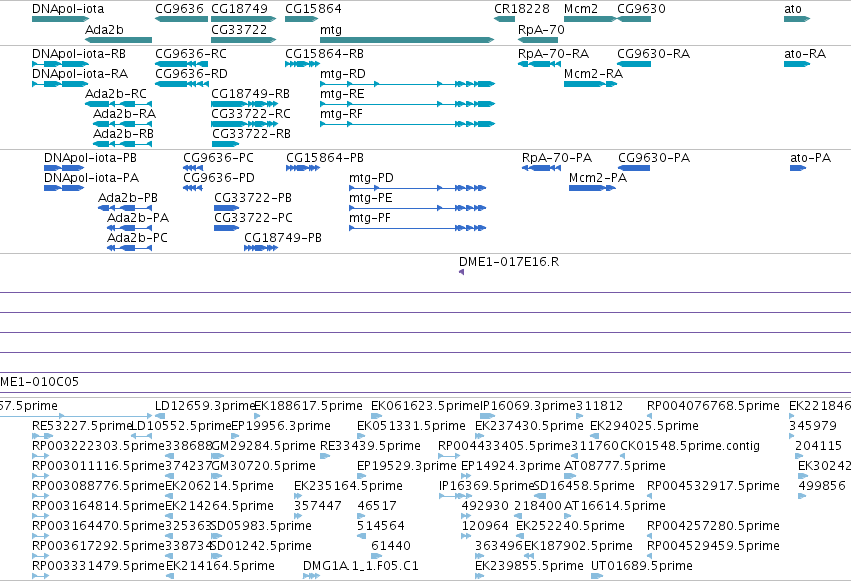851x581 pixels.
Task: Click transcript CG9630-RA
Action: (634, 64)
